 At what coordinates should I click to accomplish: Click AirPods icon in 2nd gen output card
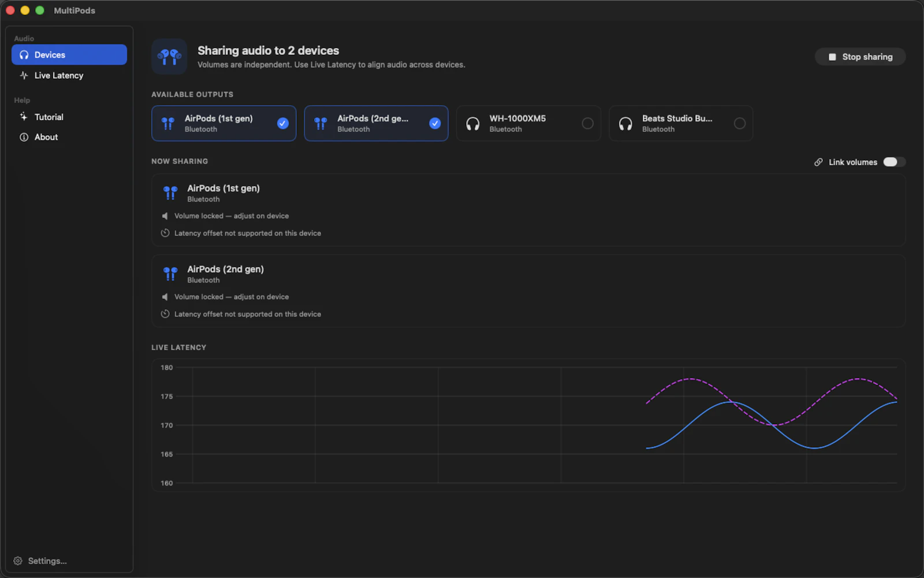[320, 123]
